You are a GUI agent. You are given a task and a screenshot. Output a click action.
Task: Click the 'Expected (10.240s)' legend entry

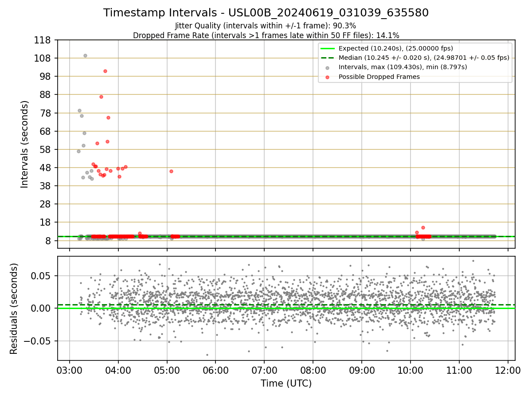pos(395,48)
